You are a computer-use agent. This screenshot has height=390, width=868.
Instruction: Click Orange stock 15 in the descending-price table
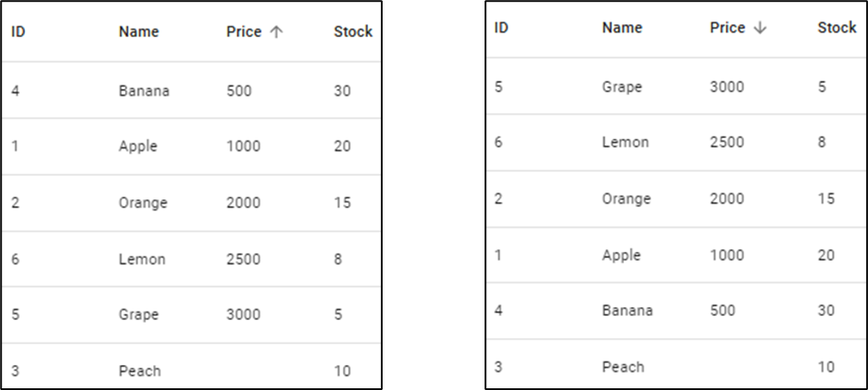[826, 198]
